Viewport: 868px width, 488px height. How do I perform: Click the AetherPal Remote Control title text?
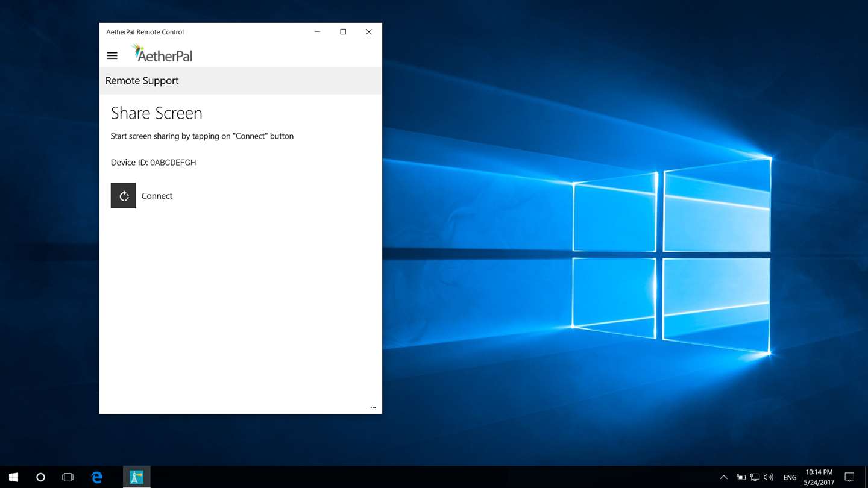pos(145,32)
